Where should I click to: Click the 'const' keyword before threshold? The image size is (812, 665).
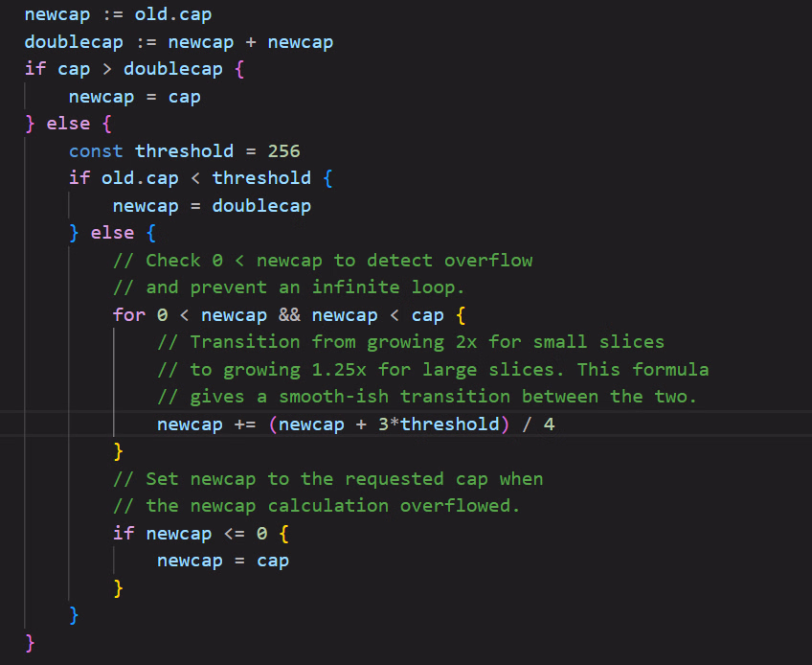point(96,150)
